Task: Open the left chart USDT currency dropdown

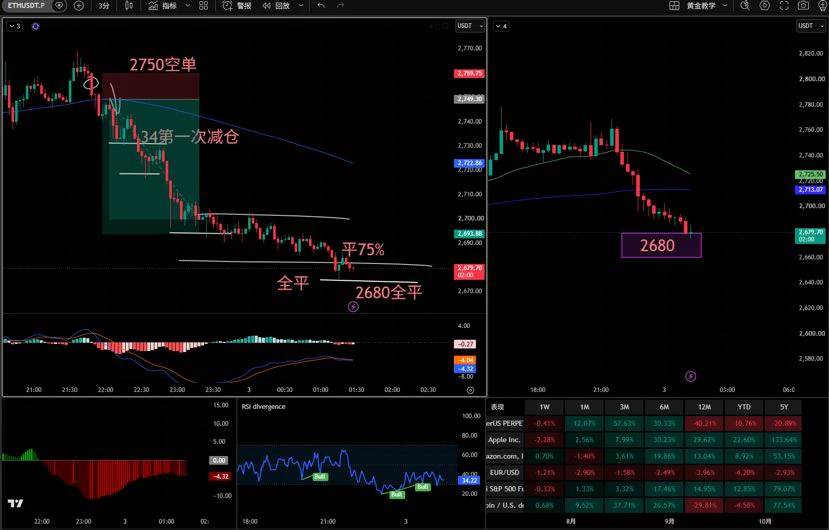Action: (470, 26)
